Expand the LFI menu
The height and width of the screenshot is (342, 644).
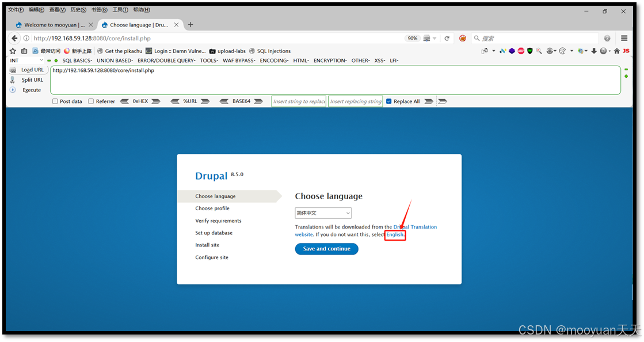click(x=394, y=60)
